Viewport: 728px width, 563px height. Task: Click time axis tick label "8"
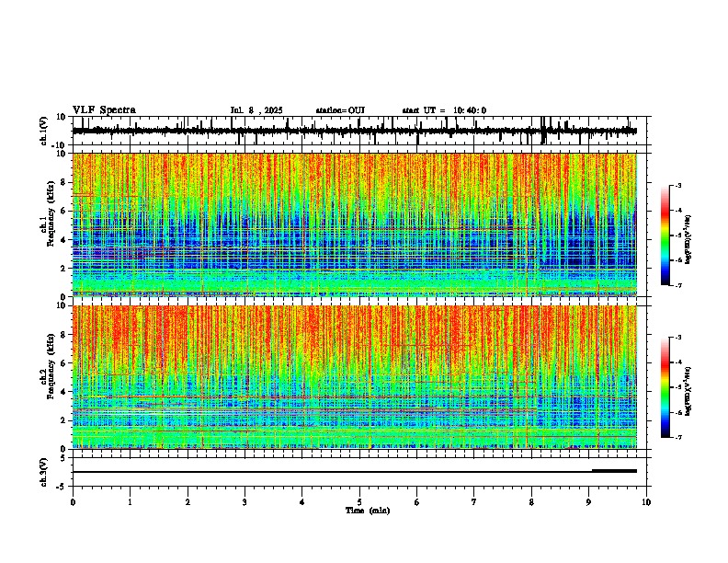pos(531,502)
